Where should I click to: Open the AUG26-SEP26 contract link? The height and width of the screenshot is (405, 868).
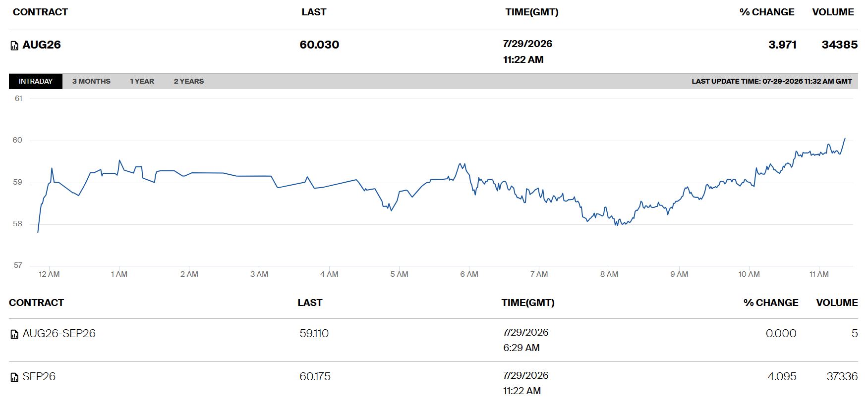pyautogui.click(x=59, y=333)
